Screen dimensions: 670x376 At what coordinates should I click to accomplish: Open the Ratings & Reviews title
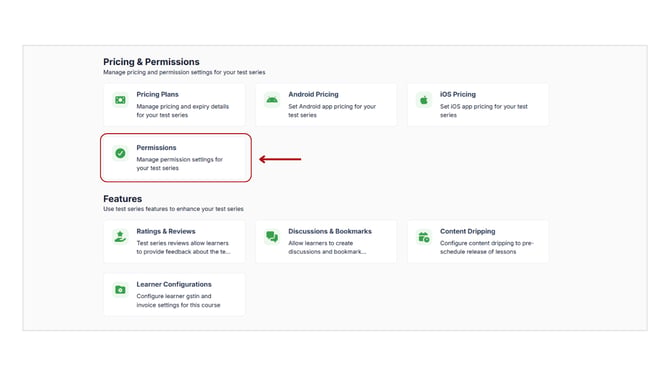[x=166, y=231]
